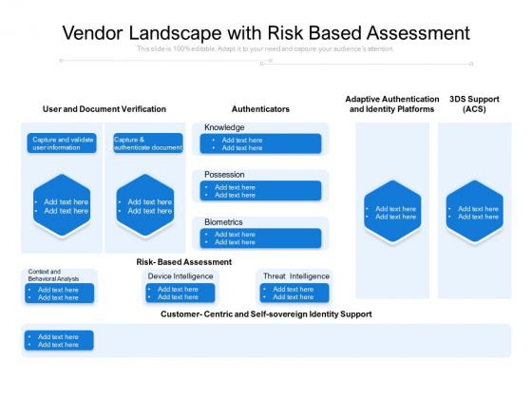Click the 'Threat Intelligence' label

point(296,276)
